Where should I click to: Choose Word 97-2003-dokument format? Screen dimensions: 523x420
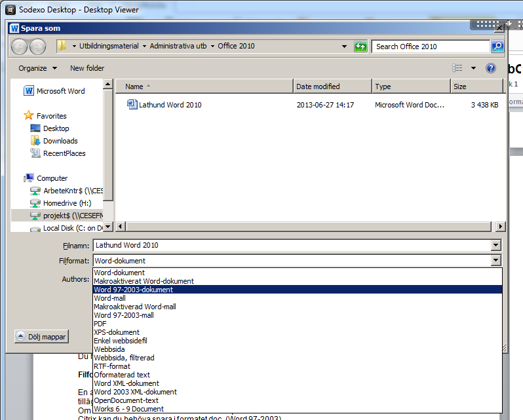(298, 290)
